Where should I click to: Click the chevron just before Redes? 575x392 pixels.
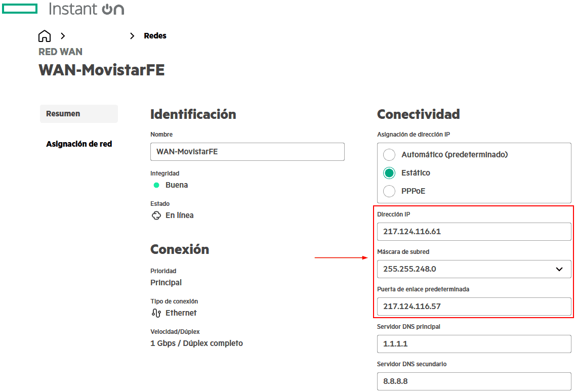tap(132, 36)
